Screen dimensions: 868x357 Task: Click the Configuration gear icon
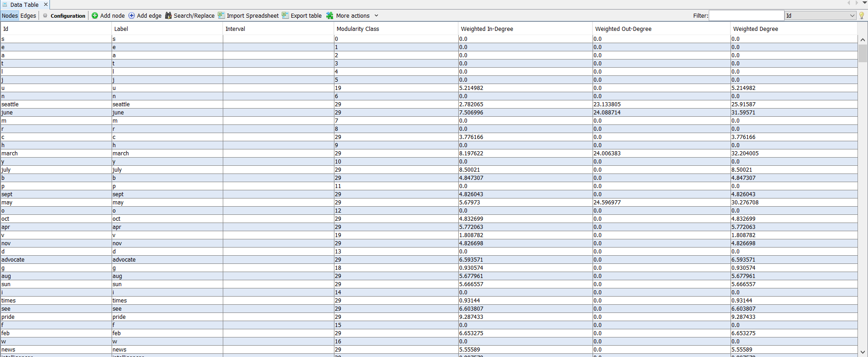tap(45, 15)
